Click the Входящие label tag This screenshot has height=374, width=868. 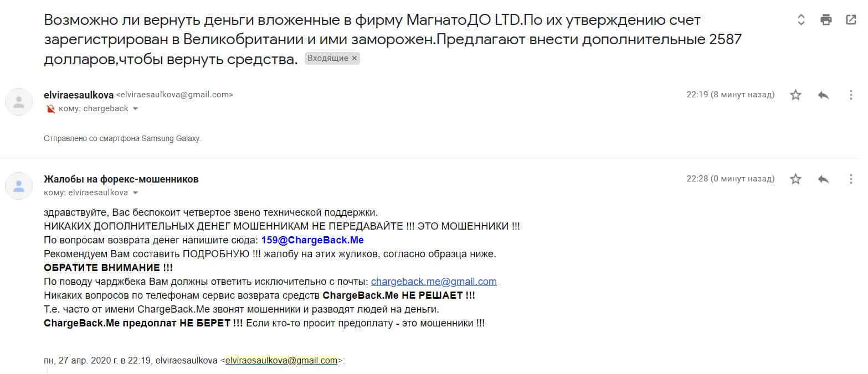328,58
